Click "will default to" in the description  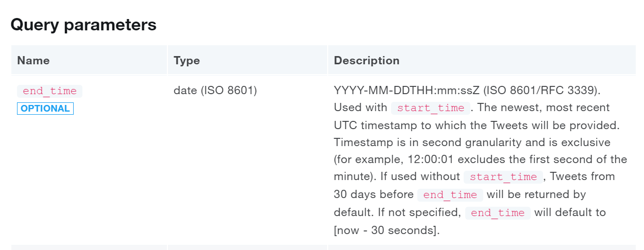click(x=570, y=212)
